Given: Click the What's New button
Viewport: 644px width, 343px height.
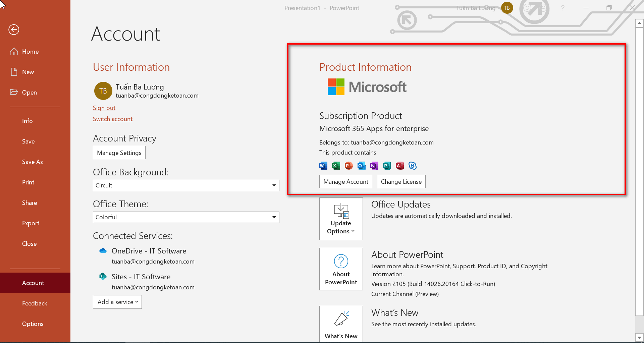Looking at the screenshot, I should coord(341,324).
